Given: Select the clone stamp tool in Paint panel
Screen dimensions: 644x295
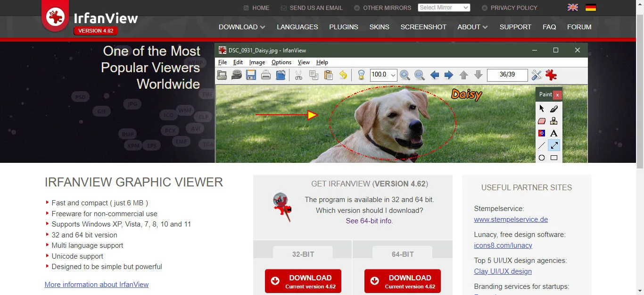Looking at the screenshot, I should 554,121.
